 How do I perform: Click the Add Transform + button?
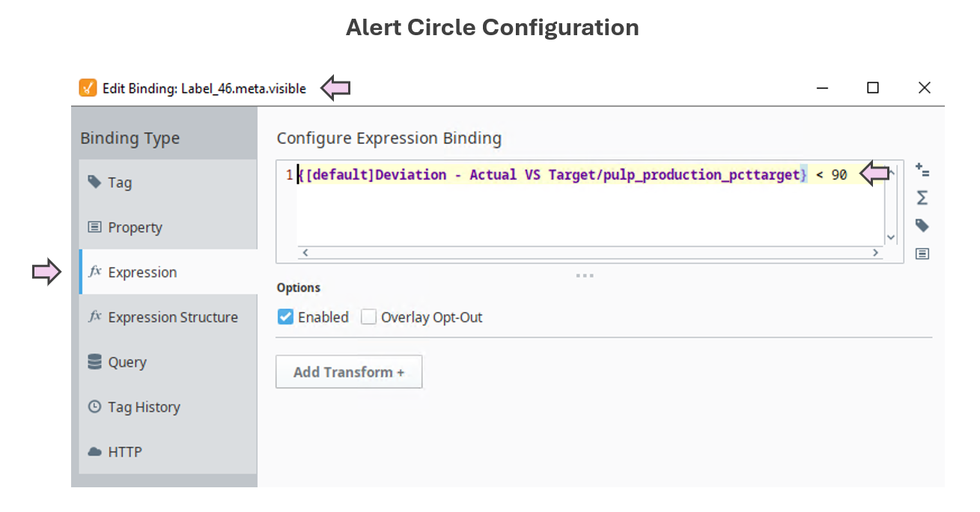(x=349, y=372)
